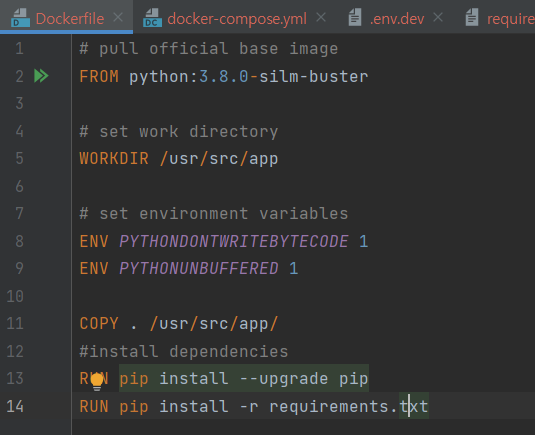Click line number 5 in the gutter
Image resolution: width=535 pixels, height=435 pixels.
point(19,159)
